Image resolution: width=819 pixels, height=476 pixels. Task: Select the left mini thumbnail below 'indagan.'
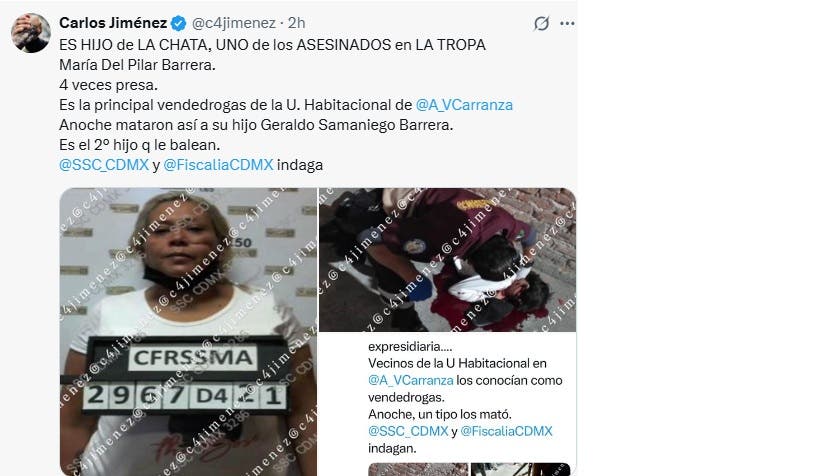tap(418, 469)
